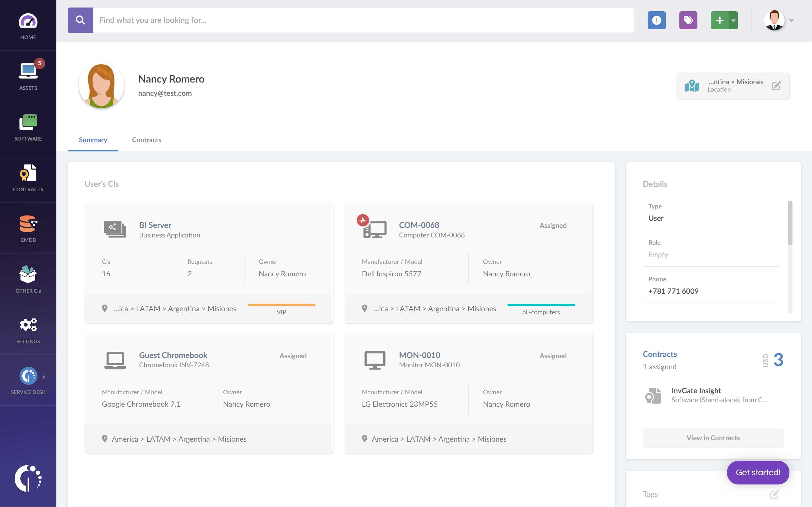The height and width of the screenshot is (507, 812).
Task: Open the alerts notification icon
Action: 656,20
